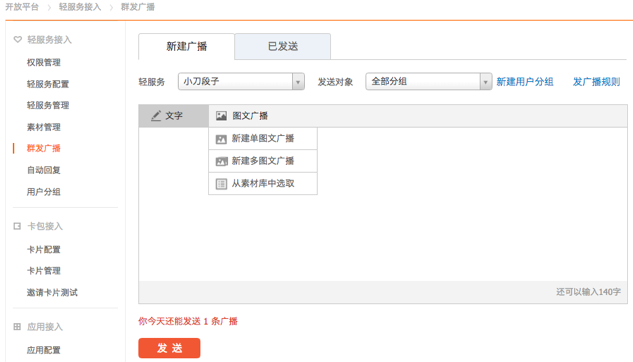Click the list icon next to 从素材库中选取
Viewport: 633px width, 362px height.
pos(221,184)
